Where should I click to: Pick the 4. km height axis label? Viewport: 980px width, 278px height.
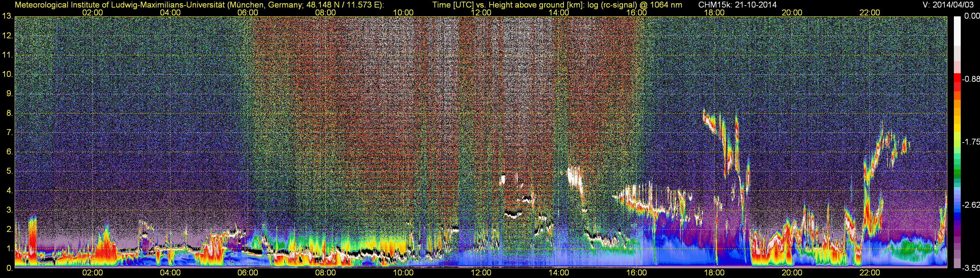point(9,191)
